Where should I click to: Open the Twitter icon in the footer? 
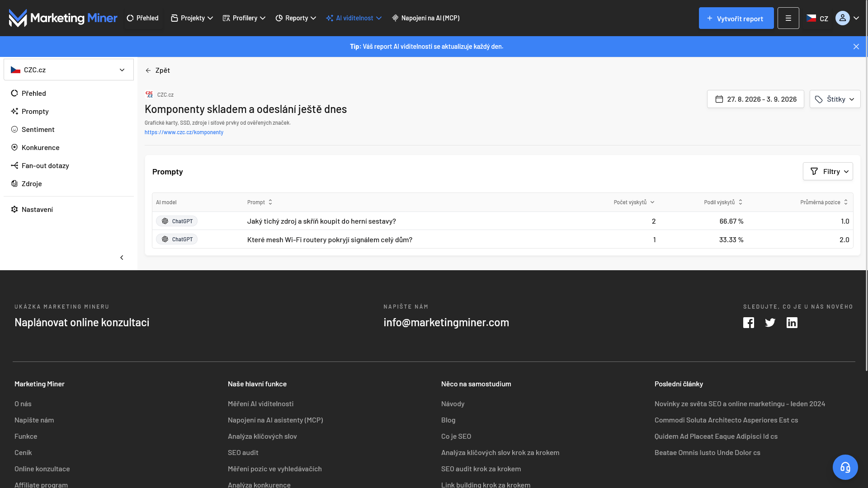[x=770, y=323]
